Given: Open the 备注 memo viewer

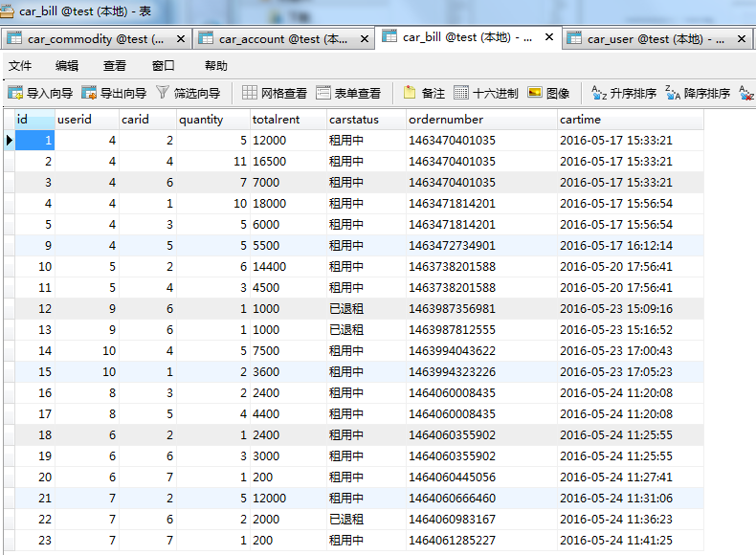Looking at the screenshot, I should pos(424,93).
